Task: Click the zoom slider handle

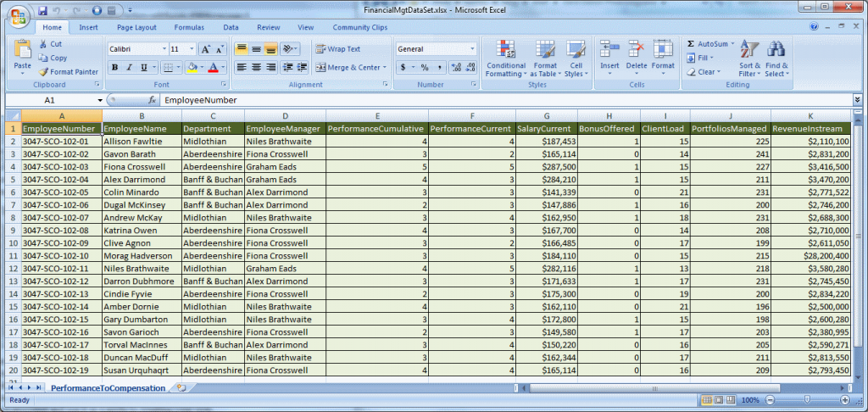Action: click(807, 400)
